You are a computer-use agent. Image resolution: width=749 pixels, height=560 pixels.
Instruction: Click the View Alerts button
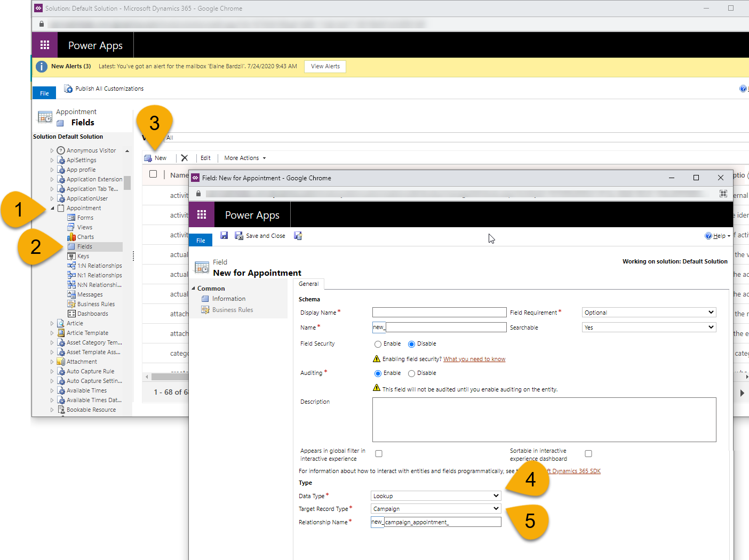pos(325,66)
